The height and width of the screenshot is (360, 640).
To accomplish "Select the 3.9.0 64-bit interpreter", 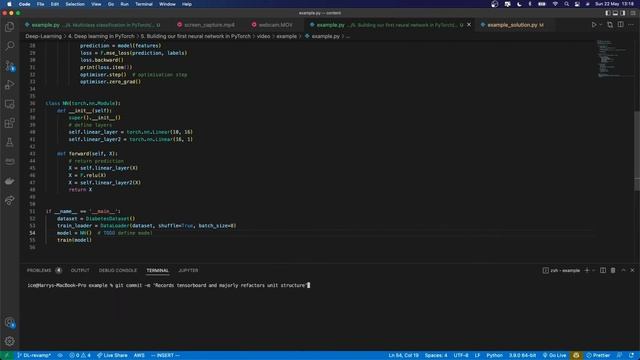I will point(522,356).
